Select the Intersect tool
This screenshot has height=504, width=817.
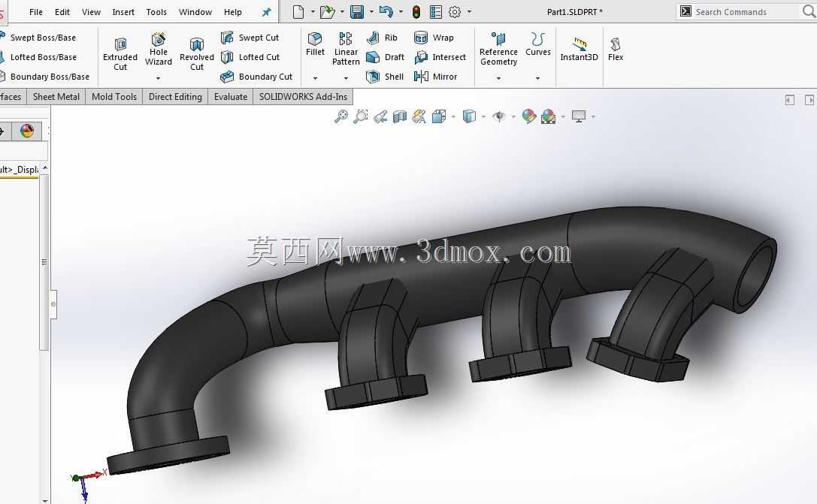tap(440, 57)
